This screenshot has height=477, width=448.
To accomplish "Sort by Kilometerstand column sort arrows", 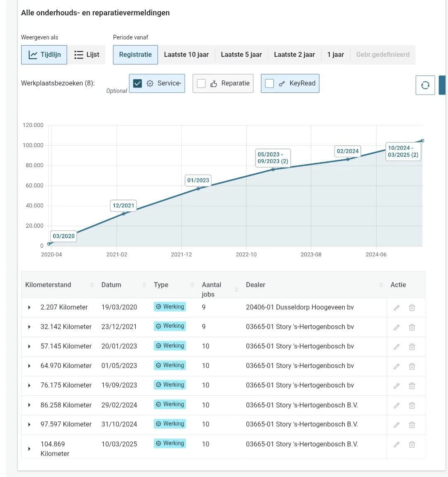I will (x=92, y=285).
